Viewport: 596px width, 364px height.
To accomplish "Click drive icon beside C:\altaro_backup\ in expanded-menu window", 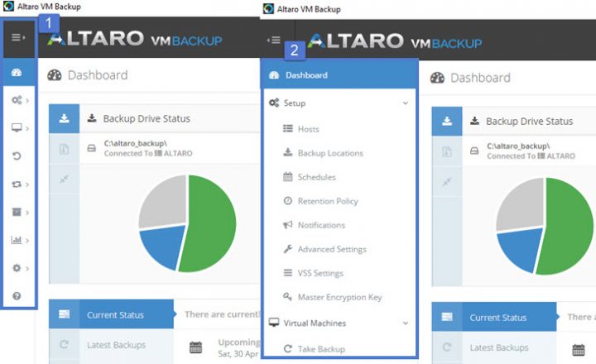I will [474, 151].
